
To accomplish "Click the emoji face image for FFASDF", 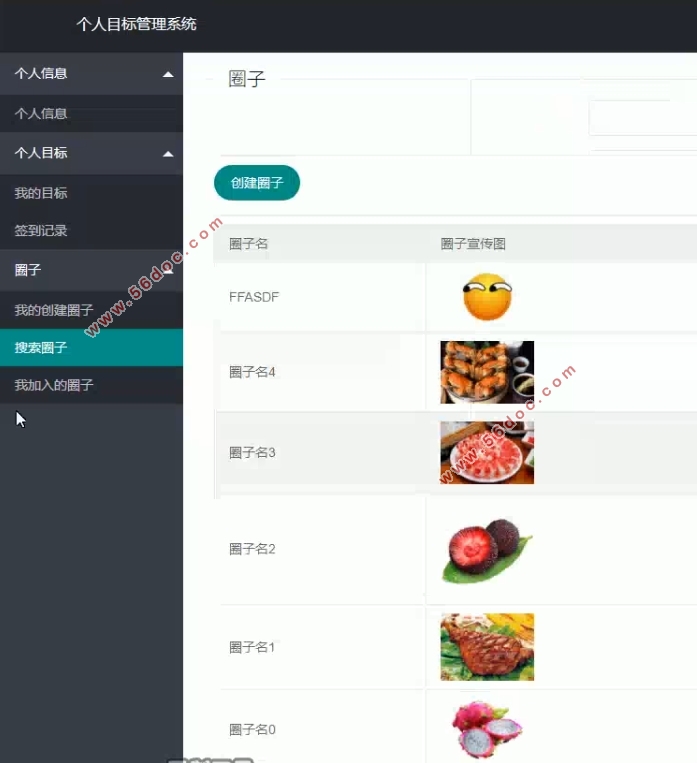I will point(487,297).
